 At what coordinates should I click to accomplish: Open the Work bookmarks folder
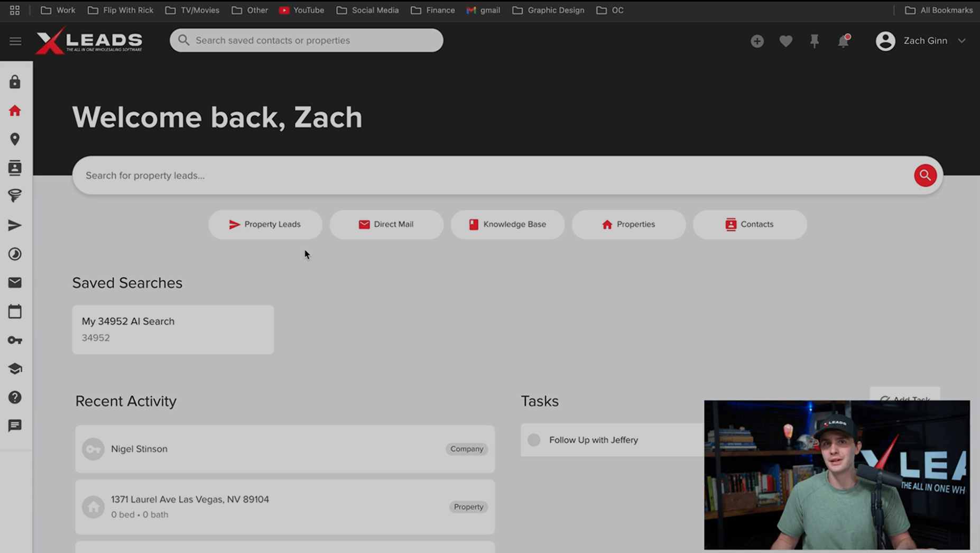click(58, 10)
